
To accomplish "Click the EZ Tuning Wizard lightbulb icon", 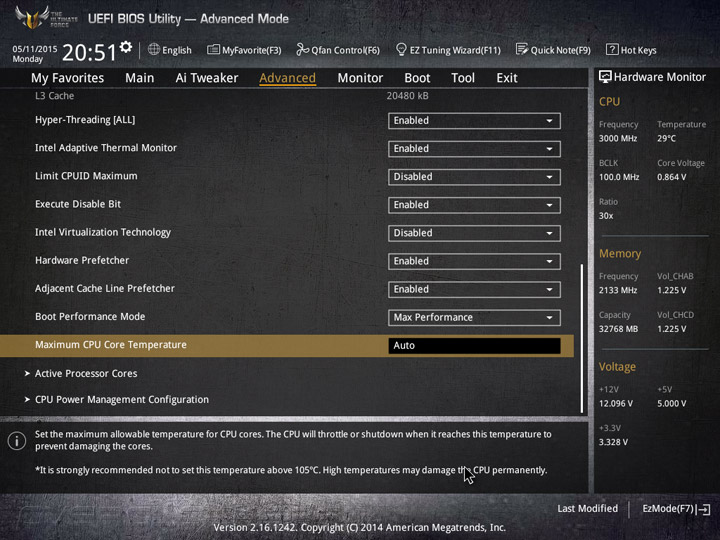I will 401,49.
